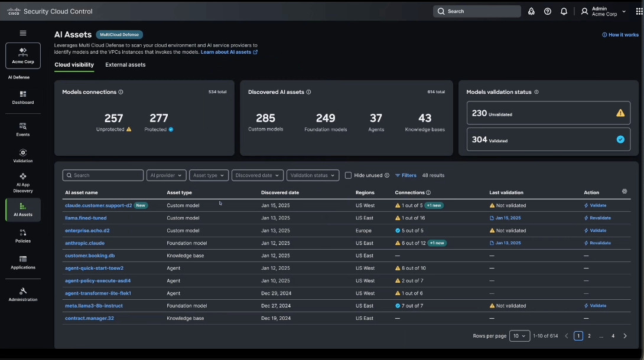
Task: Open the anthropic.claude asset link
Action: click(x=84, y=243)
